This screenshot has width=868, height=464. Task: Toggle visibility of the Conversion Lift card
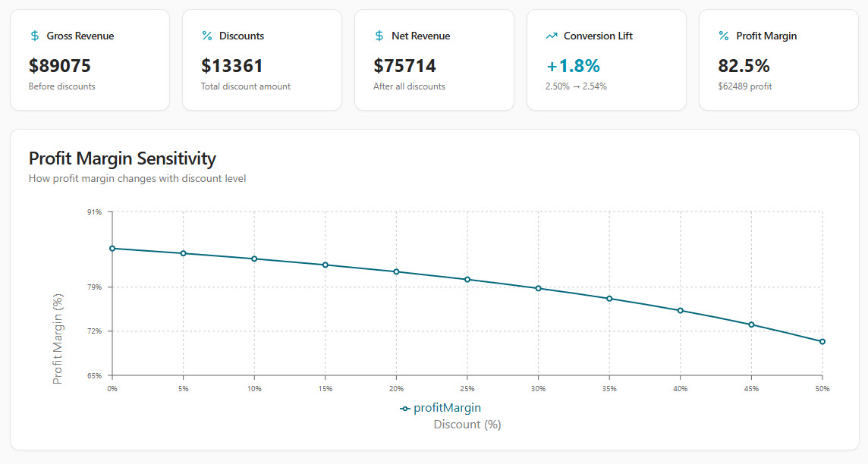point(606,59)
